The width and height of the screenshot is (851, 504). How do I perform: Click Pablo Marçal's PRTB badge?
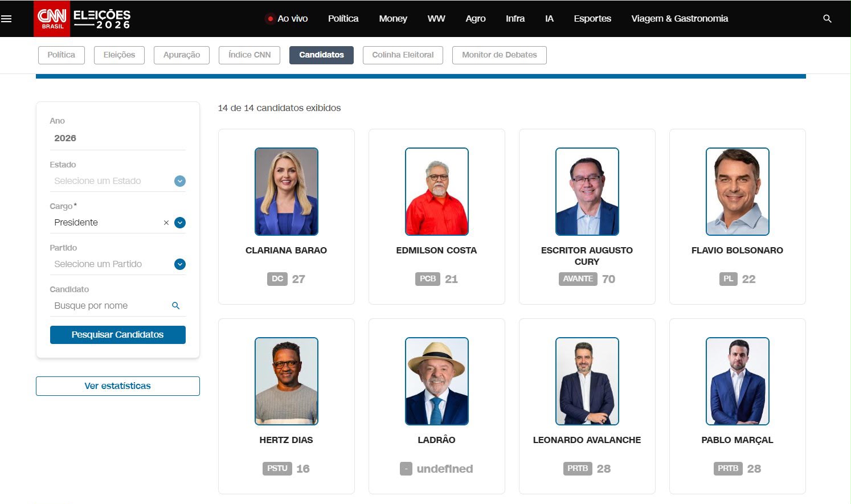point(728,469)
